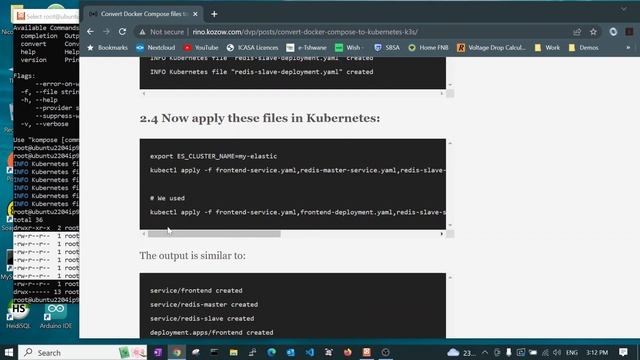Click right arrow of kubectl code scrollbar
Screen dimensions: 640x360
(441, 234)
